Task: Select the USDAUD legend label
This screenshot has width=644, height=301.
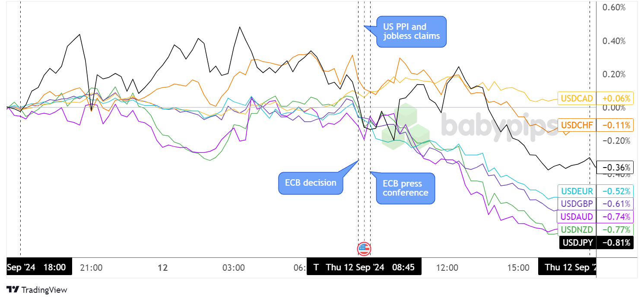Action: click(x=577, y=216)
